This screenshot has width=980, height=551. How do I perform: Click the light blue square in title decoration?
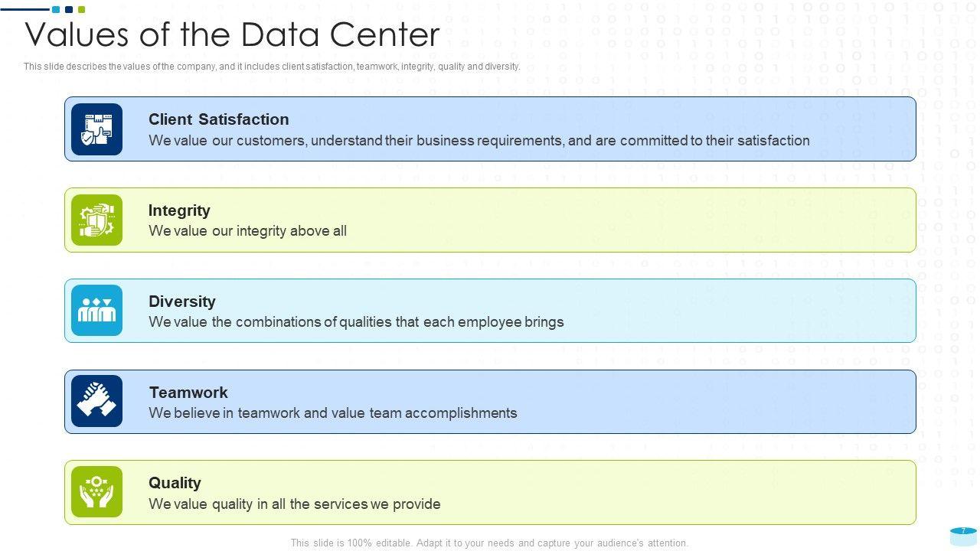(x=56, y=9)
